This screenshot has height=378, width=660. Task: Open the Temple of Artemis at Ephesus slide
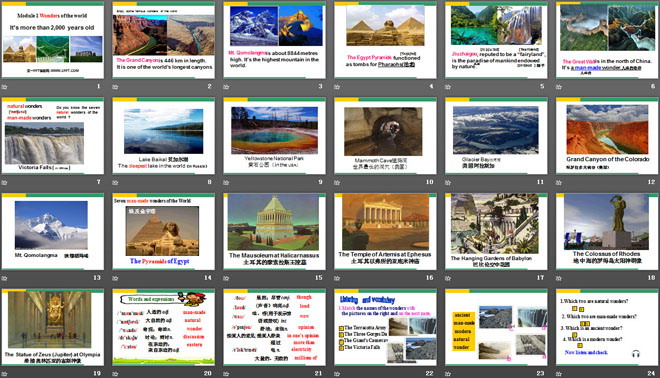pyautogui.click(x=385, y=231)
